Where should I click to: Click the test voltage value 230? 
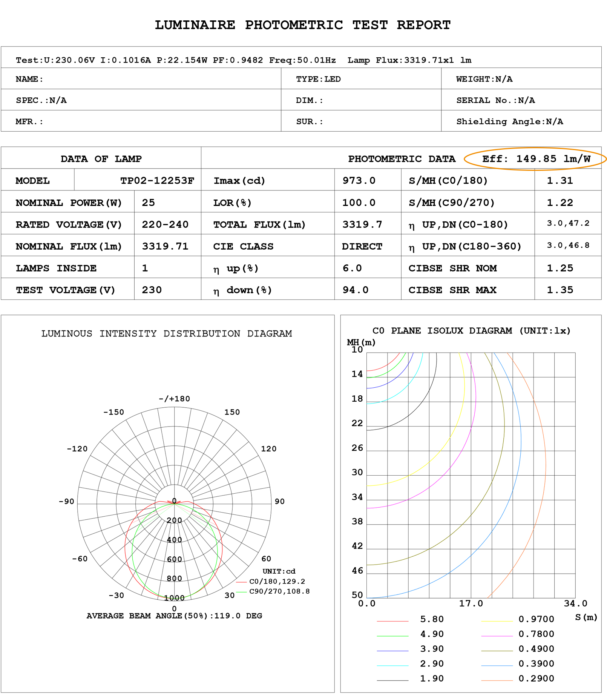(x=152, y=290)
